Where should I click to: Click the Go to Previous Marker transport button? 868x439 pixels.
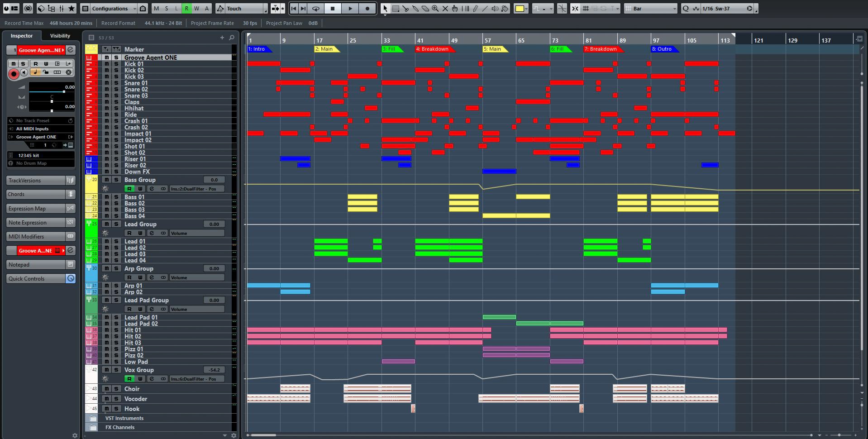pos(293,8)
